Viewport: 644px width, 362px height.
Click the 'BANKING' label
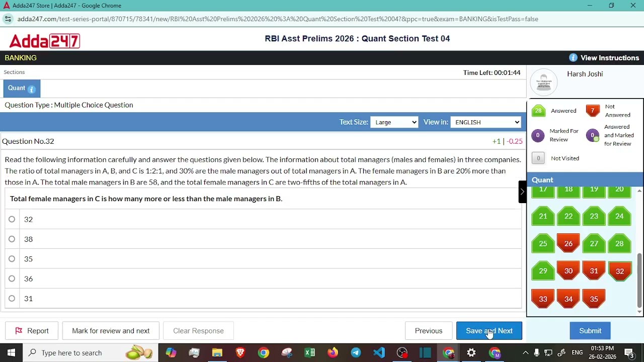21,58
